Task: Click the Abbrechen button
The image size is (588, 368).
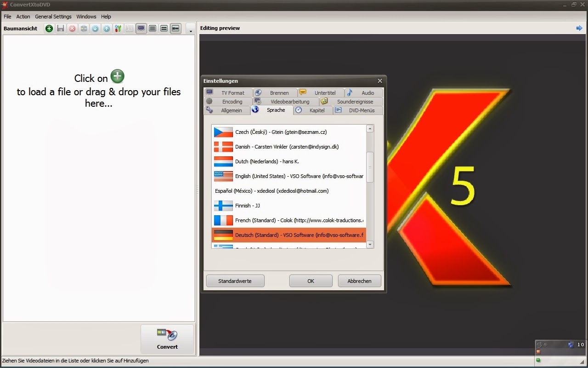Action: coord(360,281)
